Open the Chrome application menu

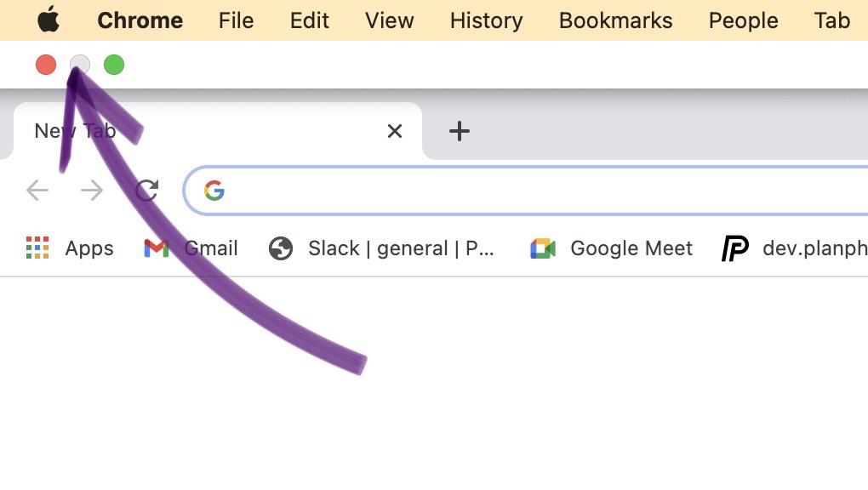coord(140,20)
